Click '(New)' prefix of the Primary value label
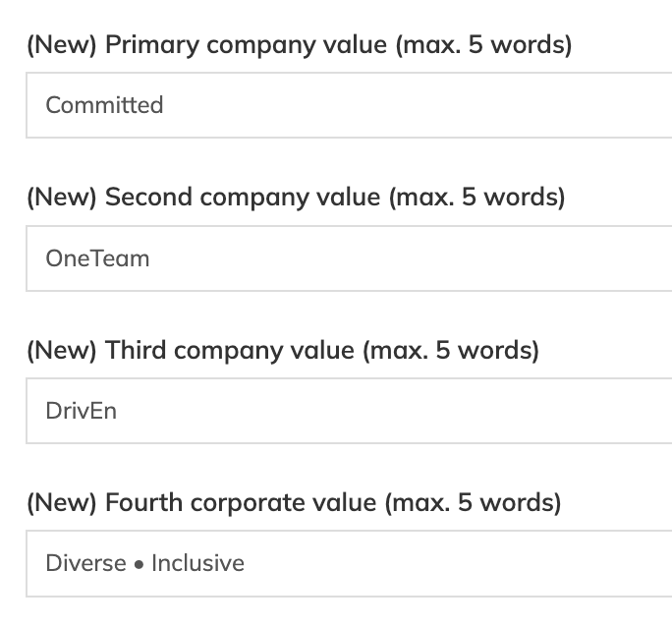 [x=62, y=45]
